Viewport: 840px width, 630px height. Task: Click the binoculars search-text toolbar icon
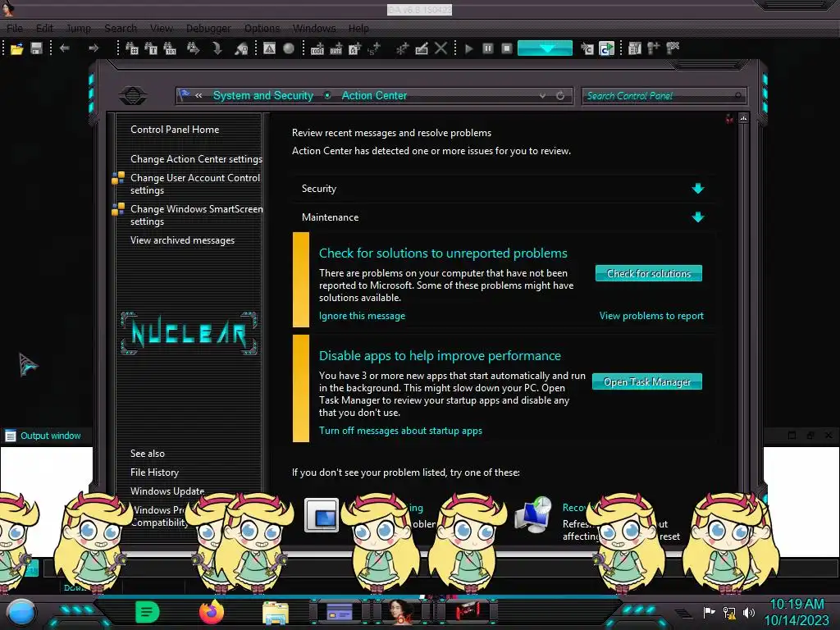pyautogui.click(x=151, y=48)
